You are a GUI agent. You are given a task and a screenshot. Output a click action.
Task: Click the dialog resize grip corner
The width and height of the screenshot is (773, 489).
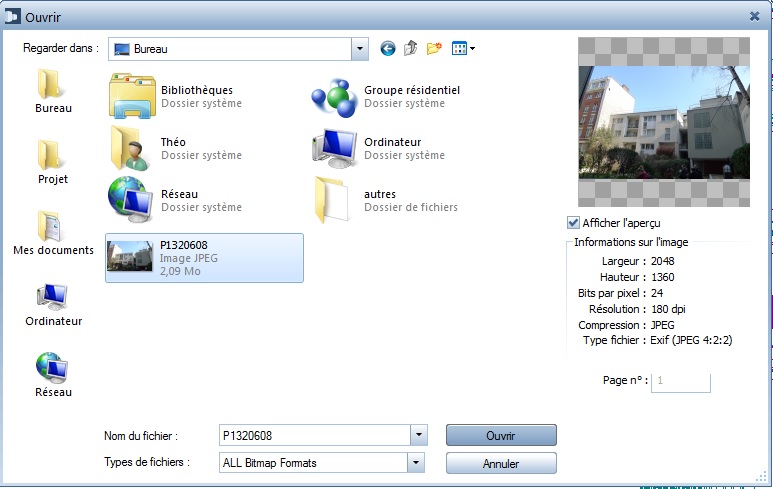point(761,476)
